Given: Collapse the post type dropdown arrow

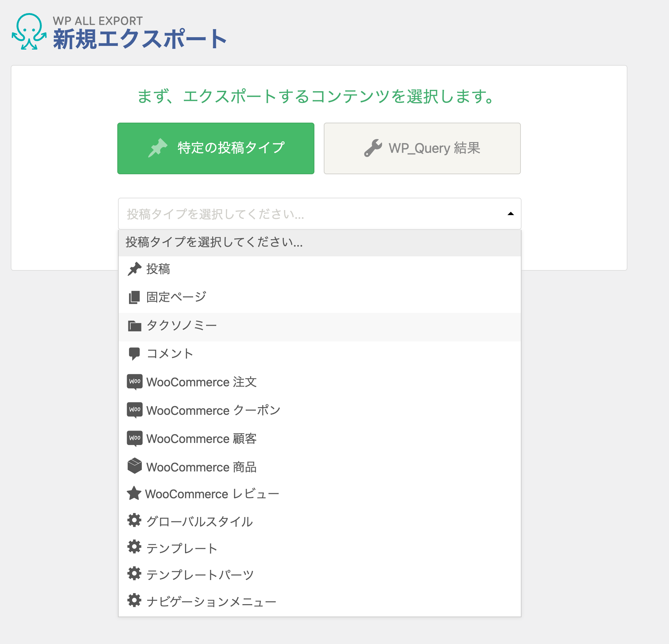Looking at the screenshot, I should (510, 214).
